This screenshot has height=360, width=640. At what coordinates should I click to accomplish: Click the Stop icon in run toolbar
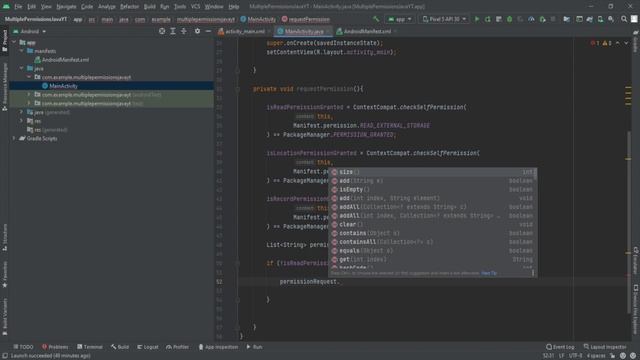553,19
